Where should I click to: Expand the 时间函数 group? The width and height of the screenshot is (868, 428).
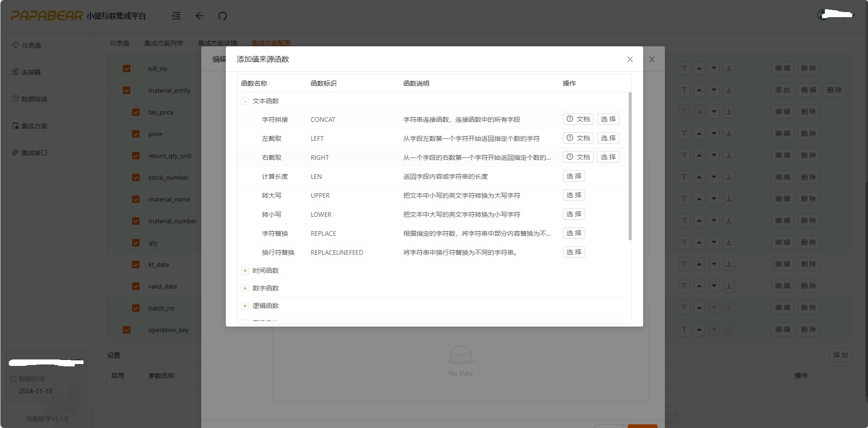point(245,271)
